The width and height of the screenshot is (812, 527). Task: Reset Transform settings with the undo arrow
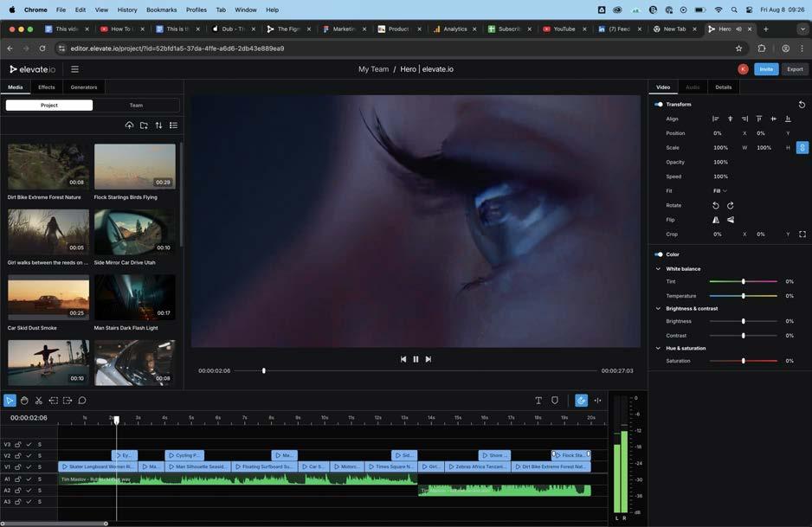coord(802,105)
